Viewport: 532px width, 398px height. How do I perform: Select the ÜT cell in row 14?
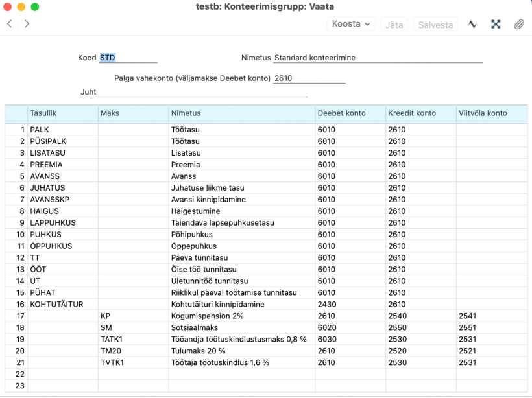pyautogui.click(x=63, y=281)
